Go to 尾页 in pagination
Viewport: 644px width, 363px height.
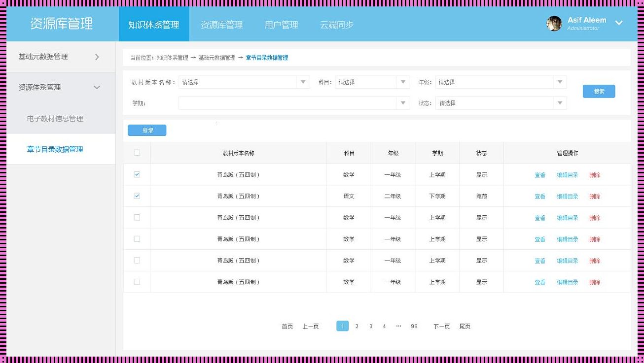(x=465, y=326)
